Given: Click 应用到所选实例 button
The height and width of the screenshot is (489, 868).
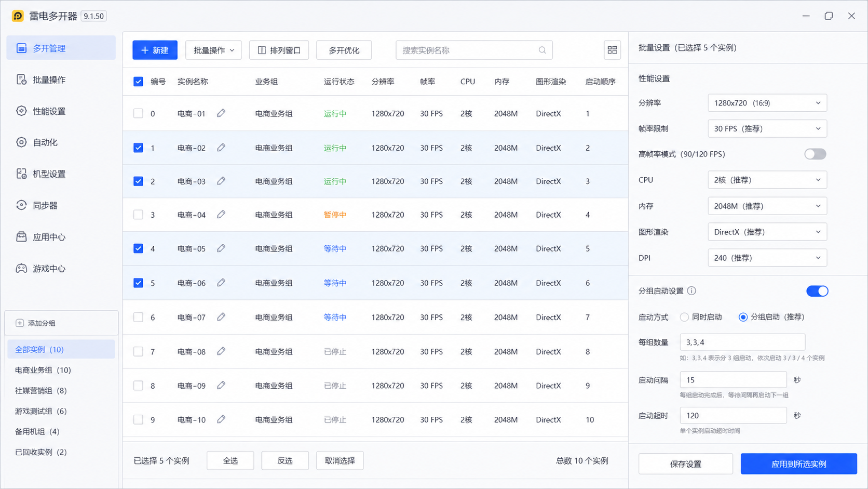Looking at the screenshot, I should [x=799, y=464].
